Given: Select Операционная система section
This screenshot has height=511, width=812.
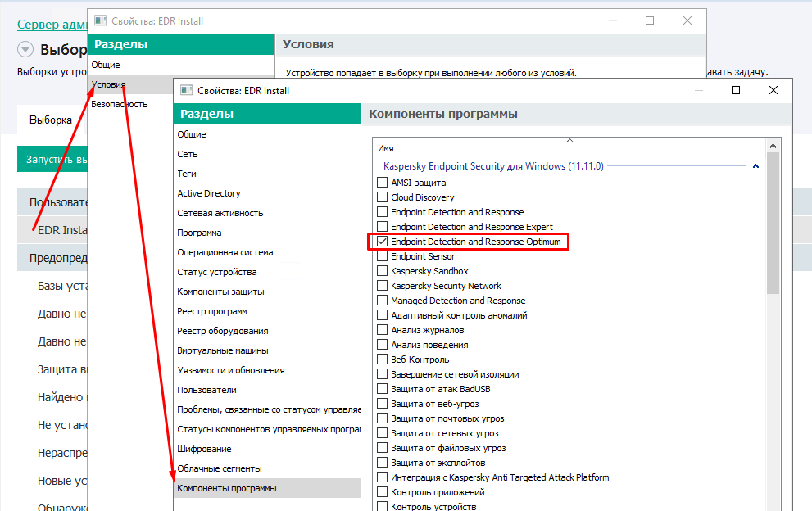Looking at the screenshot, I should tap(267, 252).
